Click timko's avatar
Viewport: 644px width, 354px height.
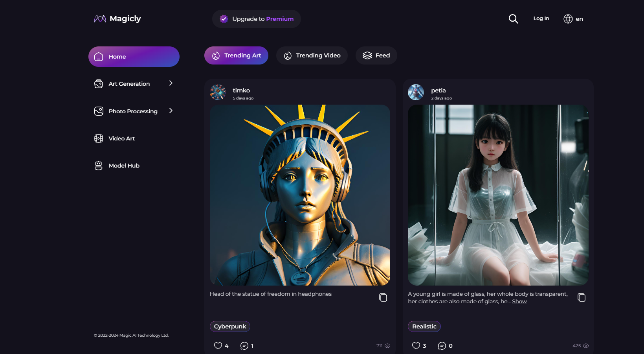218,92
